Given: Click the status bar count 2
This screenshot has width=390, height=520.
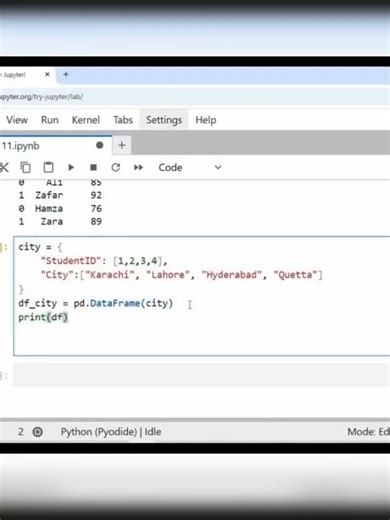Looking at the screenshot, I should tap(21, 432).
